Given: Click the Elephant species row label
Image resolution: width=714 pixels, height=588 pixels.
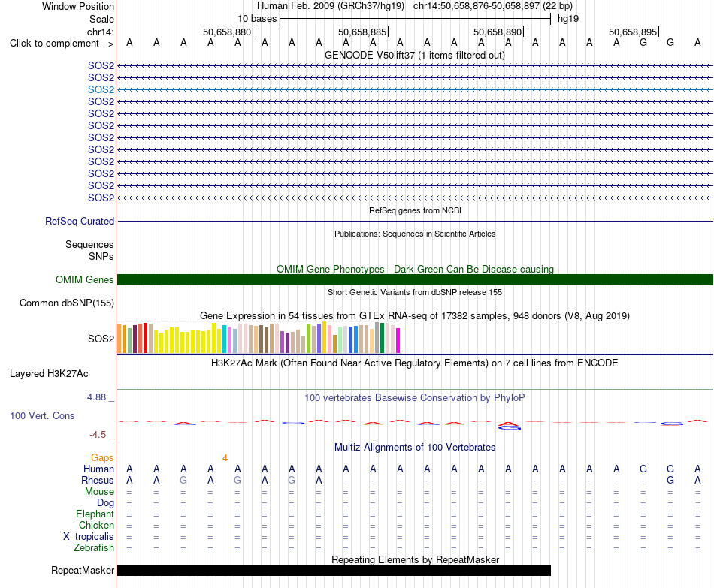Looking at the screenshot, I should 95,514.
